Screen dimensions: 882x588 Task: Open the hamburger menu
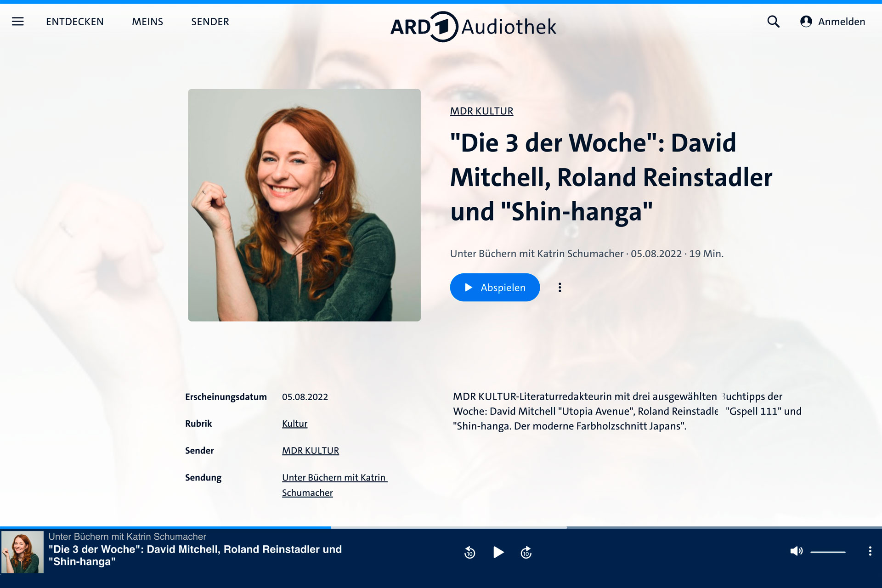[x=17, y=22]
